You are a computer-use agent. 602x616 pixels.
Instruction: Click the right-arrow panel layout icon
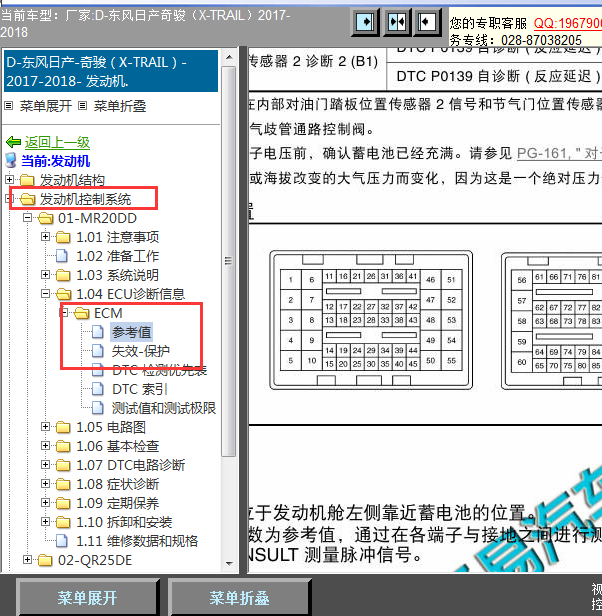pyautogui.click(x=365, y=22)
